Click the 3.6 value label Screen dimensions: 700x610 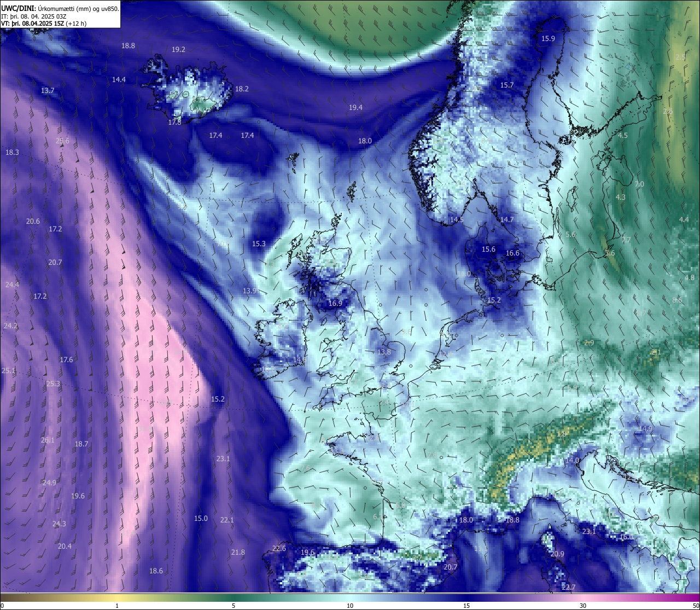pyautogui.click(x=610, y=253)
